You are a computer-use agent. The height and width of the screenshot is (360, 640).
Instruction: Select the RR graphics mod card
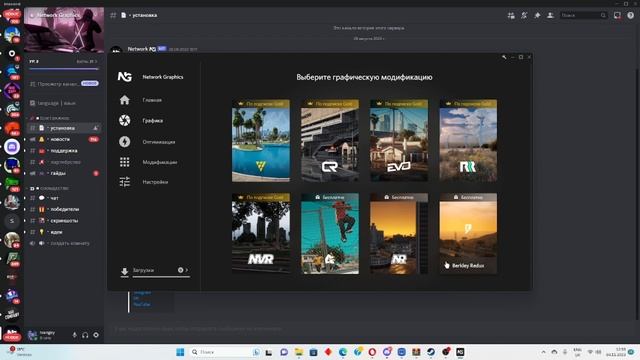click(468, 140)
